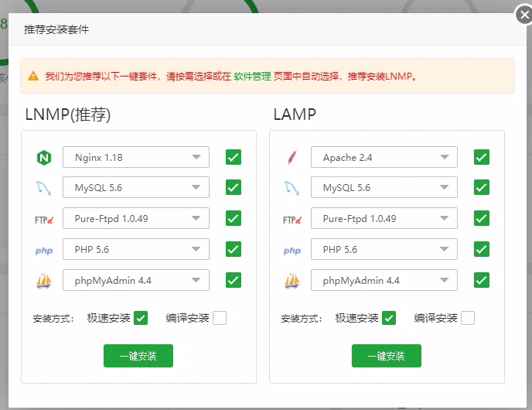Click 一键安装 button for LNMP

(x=138, y=356)
